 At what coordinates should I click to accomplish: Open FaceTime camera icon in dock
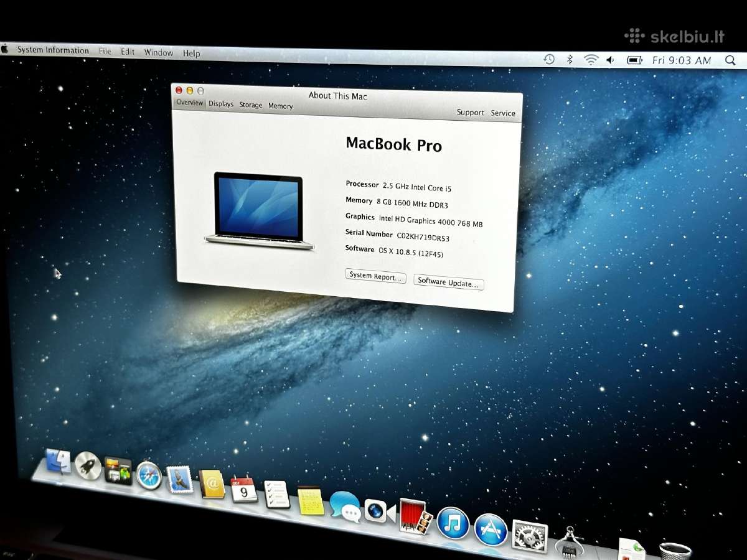(x=380, y=511)
